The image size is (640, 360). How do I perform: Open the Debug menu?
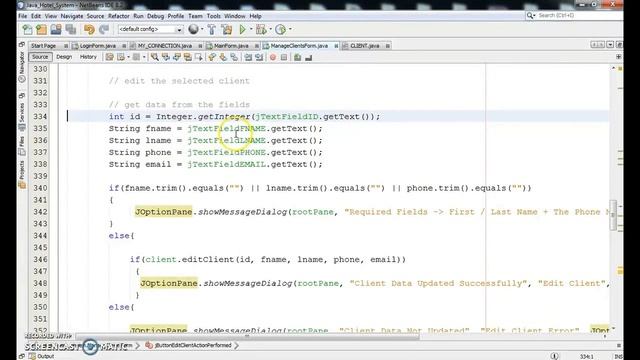click(x=156, y=16)
